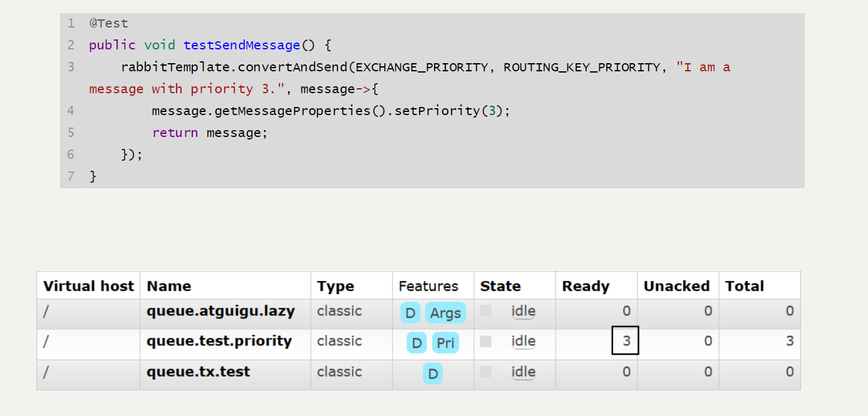
Task: Click idle state text for queue.test.priority
Action: click(x=523, y=342)
